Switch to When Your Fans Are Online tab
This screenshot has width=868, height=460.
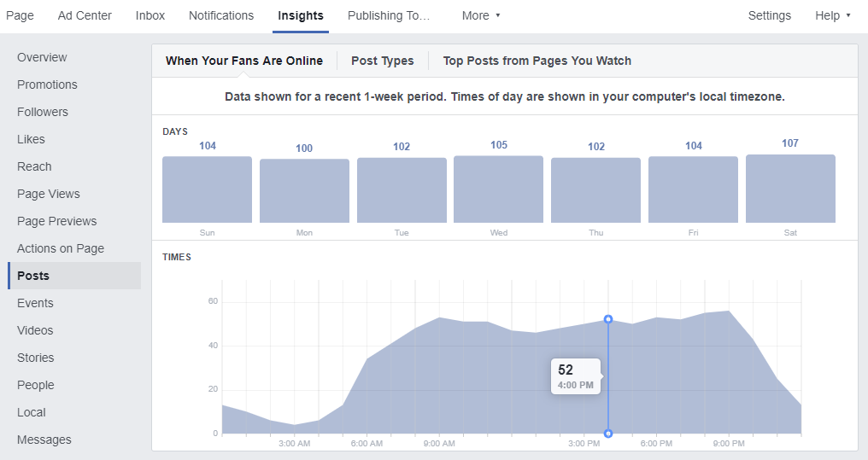point(244,61)
